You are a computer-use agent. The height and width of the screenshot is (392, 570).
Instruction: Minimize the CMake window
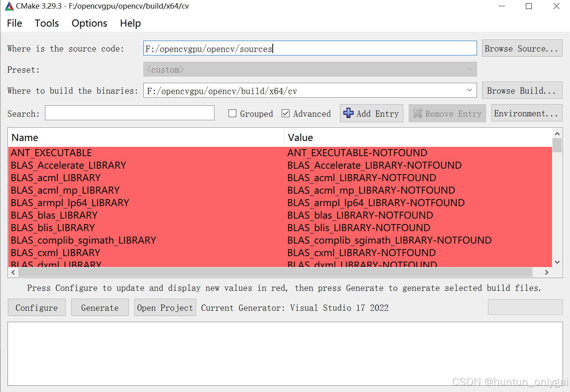[x=502, y=6]
